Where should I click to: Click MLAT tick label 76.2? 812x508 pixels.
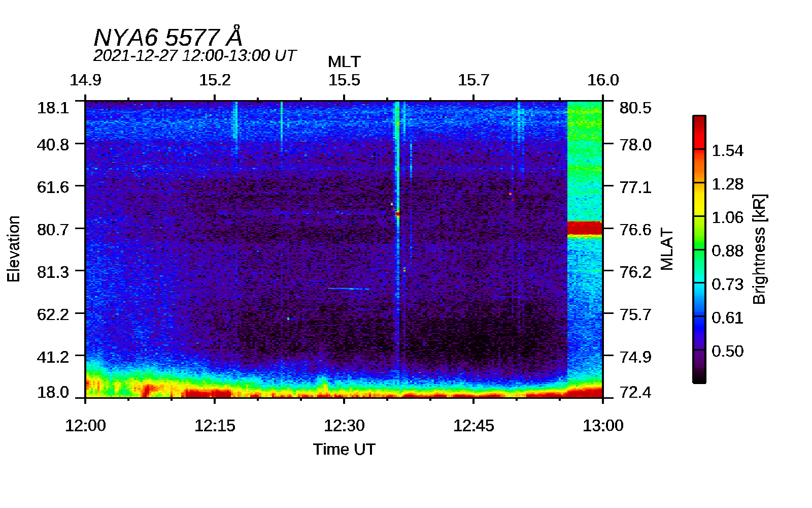(635, 272)
